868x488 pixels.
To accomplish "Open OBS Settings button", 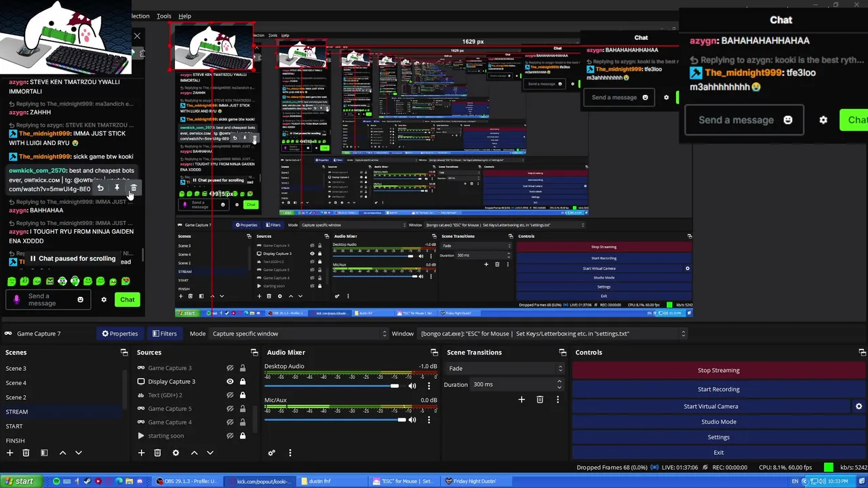I will (718, 437).
